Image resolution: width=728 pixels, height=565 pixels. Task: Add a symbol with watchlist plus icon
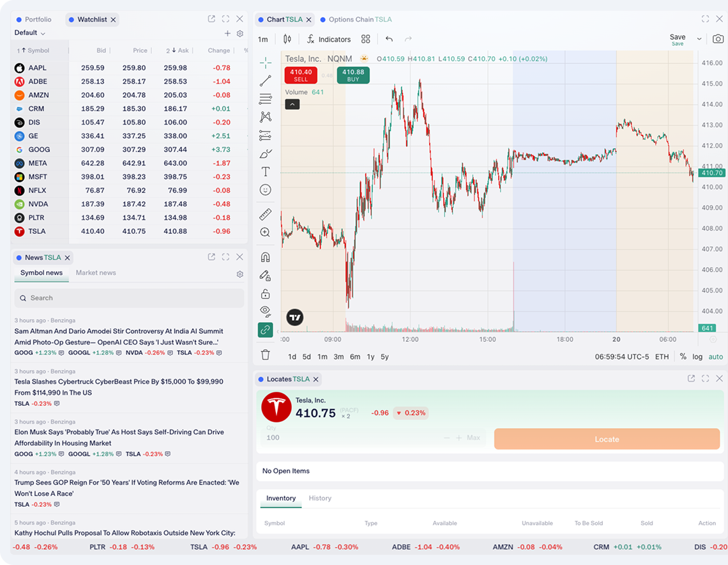(227, 33)
